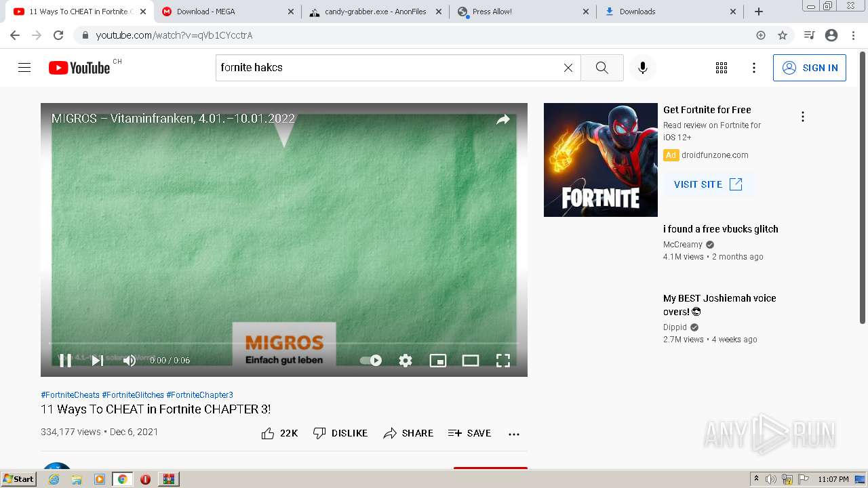Viewport: 868px width, 488px height.
Task: Open 'My BEST Joshiemah voice overs' video
Action: pos(719,305)
